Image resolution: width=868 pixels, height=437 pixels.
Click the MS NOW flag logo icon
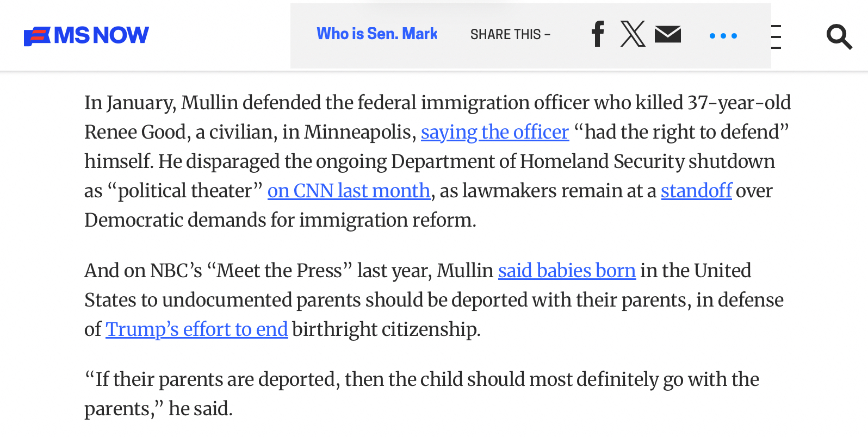tap(37, 36)
